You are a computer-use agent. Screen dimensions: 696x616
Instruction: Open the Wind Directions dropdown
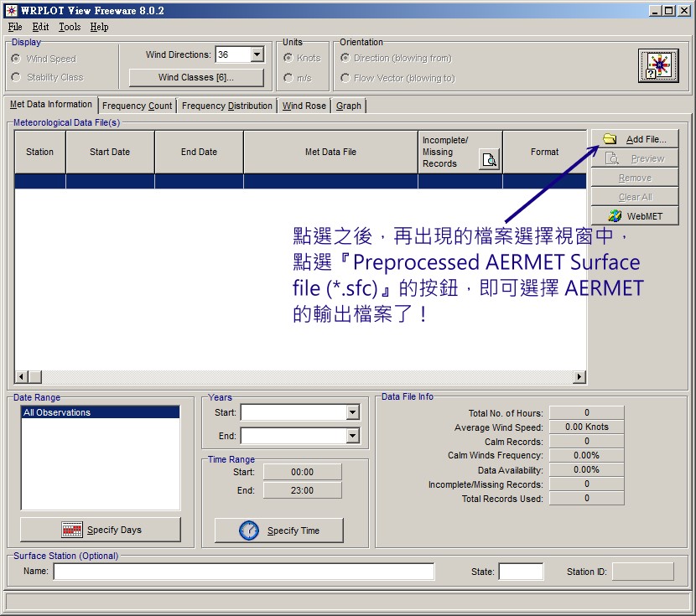257,54
